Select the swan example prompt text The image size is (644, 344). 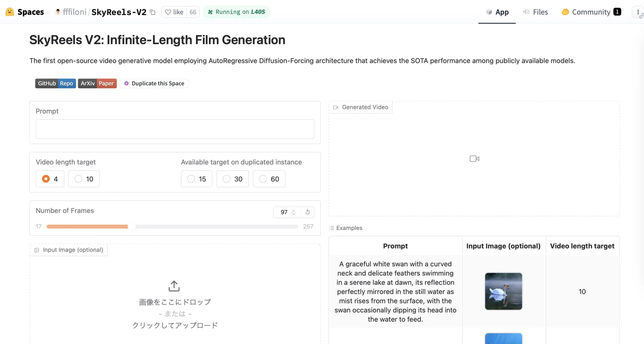395,291
